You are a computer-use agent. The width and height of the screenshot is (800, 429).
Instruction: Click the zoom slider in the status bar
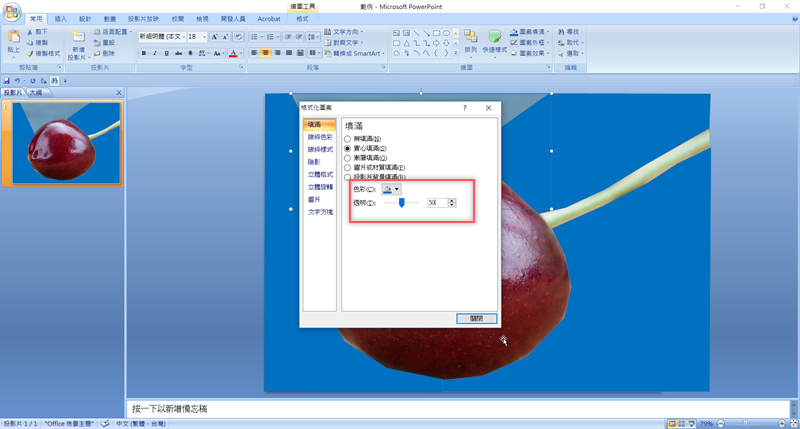click(x=746, y=423)
